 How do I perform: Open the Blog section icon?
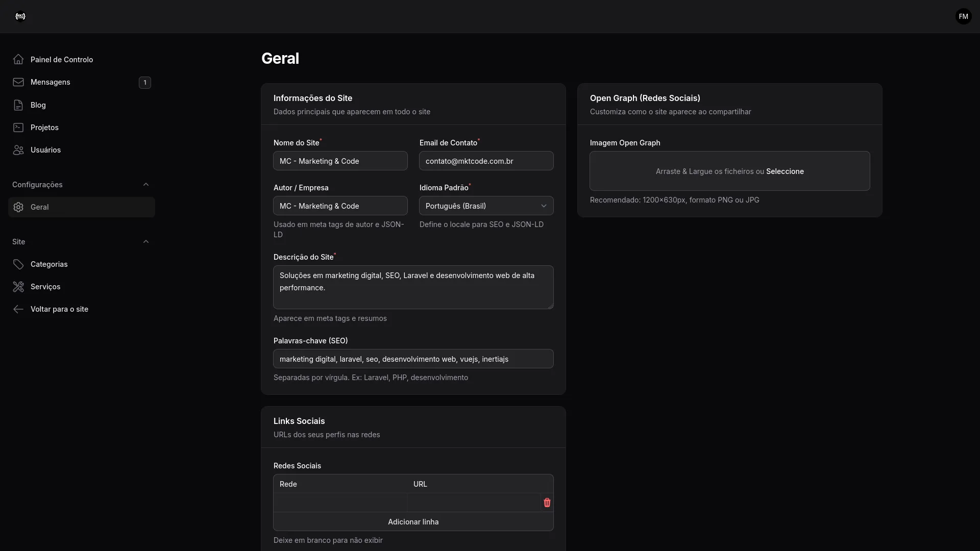(18, 105)
